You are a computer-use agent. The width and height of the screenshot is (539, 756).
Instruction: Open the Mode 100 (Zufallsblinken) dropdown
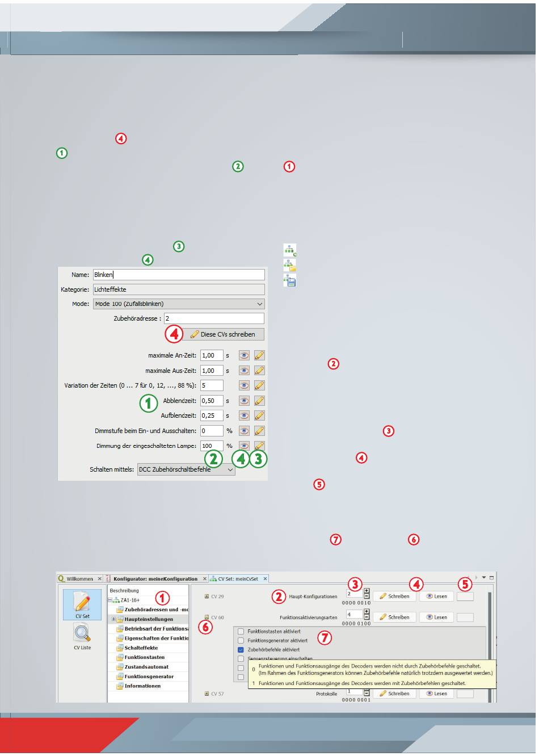(179, 304)
